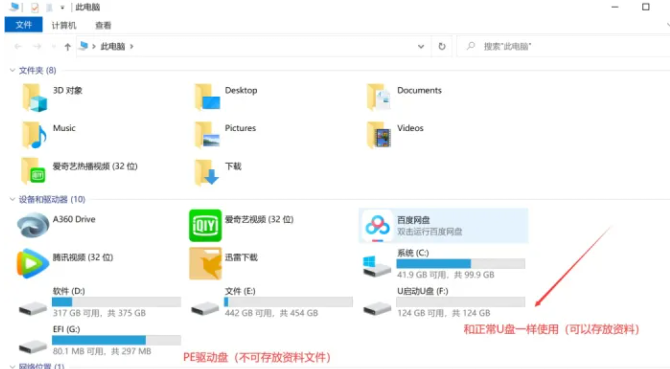
Task: Select the A360 Drive icon
Action: tap(32, 225)
